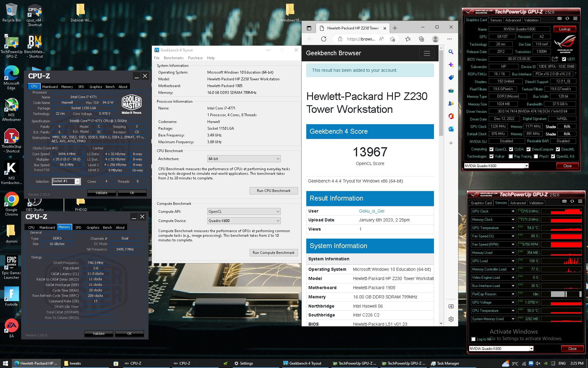Image resolution: width=588 pixels, height=368 pixels.
Task: Open GPU selector dropdown in GPU-Z Sensors window
Action: [x=501, y=349]
